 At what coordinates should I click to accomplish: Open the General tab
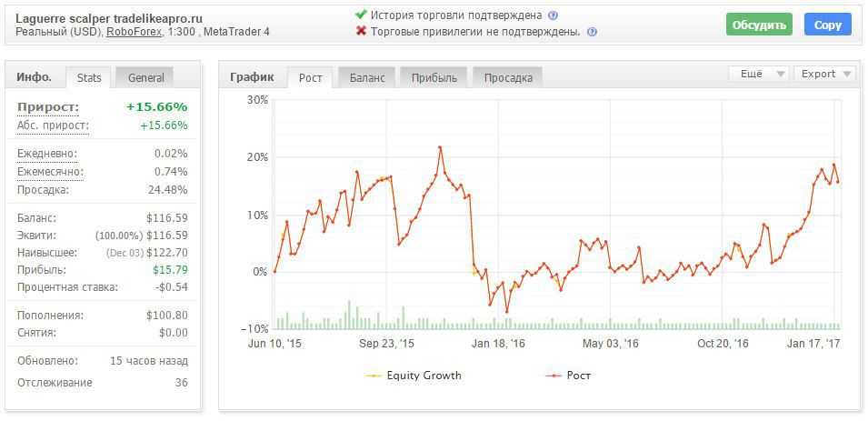click(145, 78)
